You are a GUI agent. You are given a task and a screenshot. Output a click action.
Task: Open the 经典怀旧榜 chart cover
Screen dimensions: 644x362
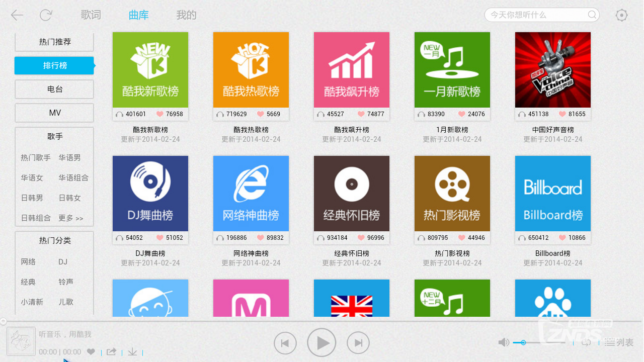[352, 194]
